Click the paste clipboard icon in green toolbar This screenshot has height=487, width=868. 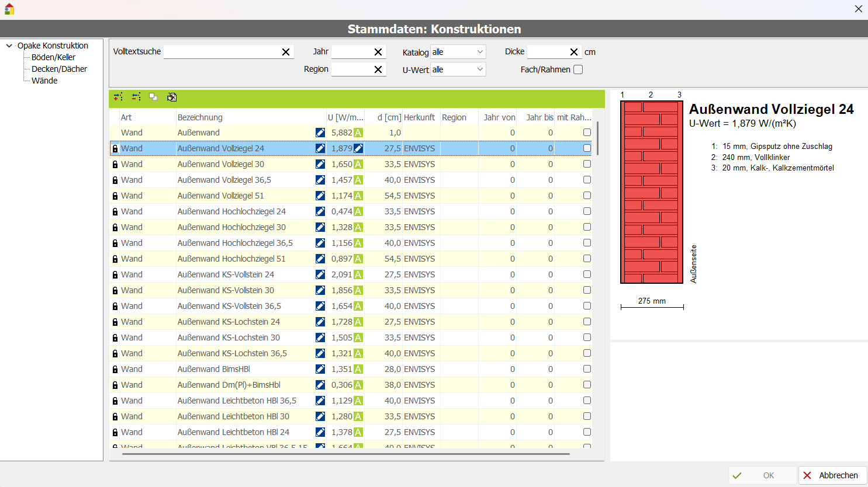pos(171,97)
